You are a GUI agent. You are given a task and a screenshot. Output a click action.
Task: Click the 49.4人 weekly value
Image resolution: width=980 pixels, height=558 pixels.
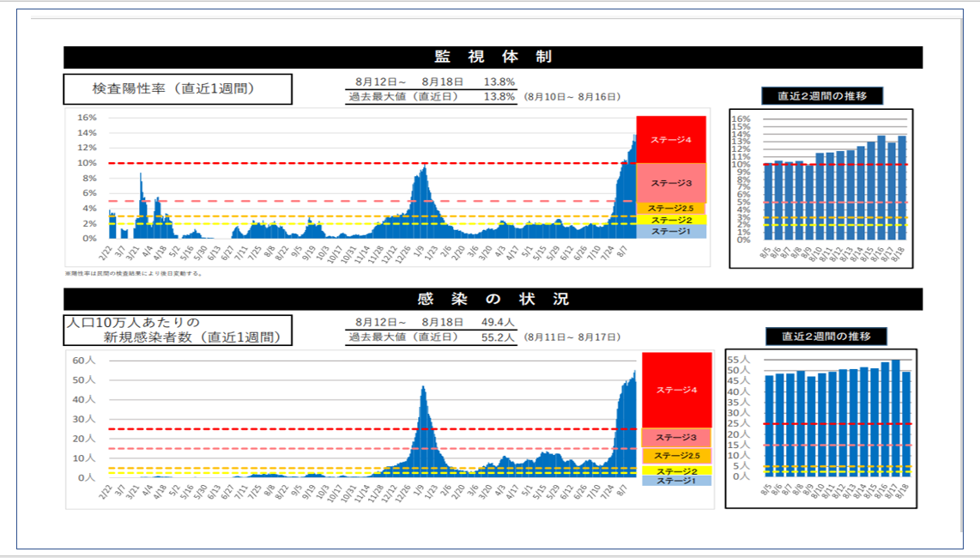pyautogui.click(x=499, y=322)
